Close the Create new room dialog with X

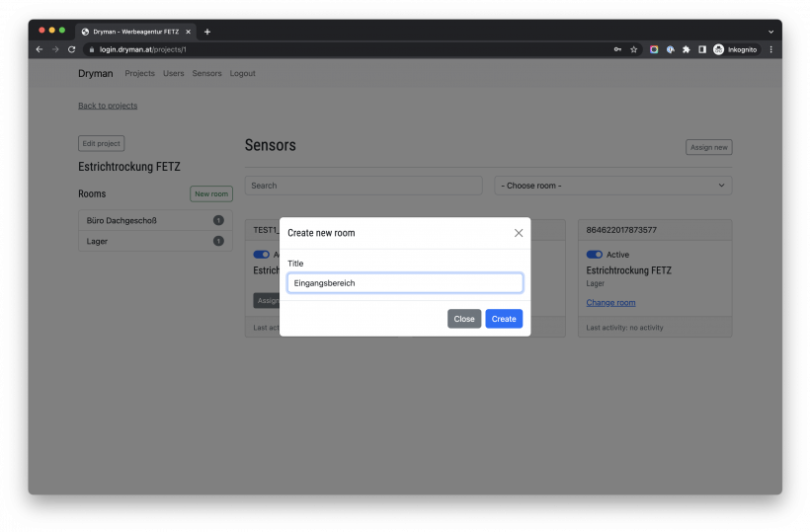click(x=519, y=233)
